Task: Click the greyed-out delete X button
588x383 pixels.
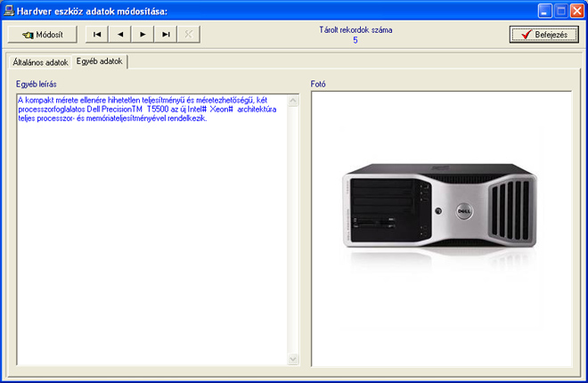Action: pyautogui.click(x=188, y=35)
